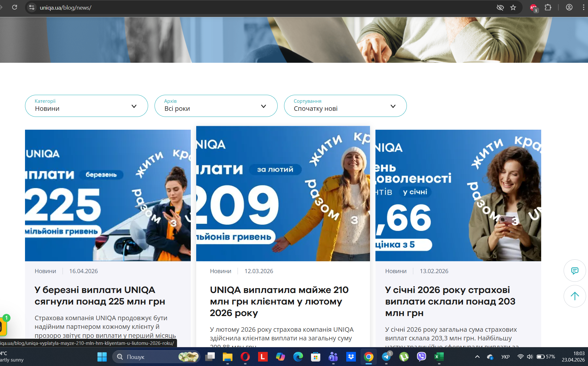Reload the page in Chrome
This screenshot has width=588, height=366.
click(14, 7)
